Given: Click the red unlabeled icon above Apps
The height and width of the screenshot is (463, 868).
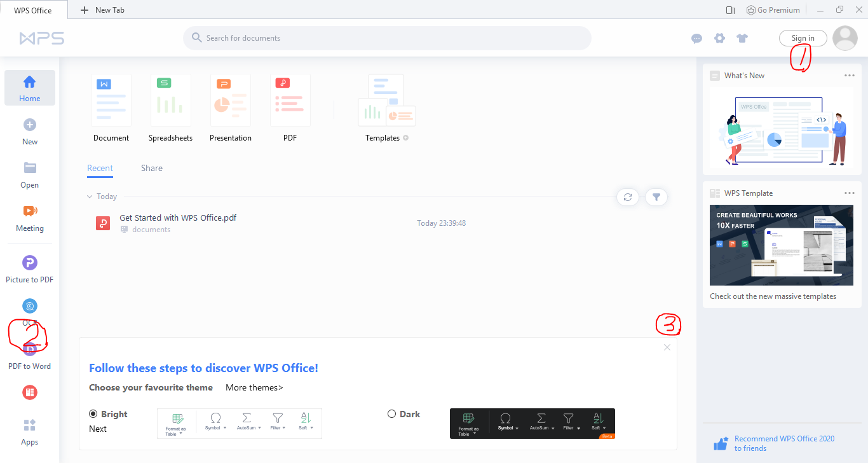Looking at the screenshot, I should pyautogui.click(x=30, y=392).
